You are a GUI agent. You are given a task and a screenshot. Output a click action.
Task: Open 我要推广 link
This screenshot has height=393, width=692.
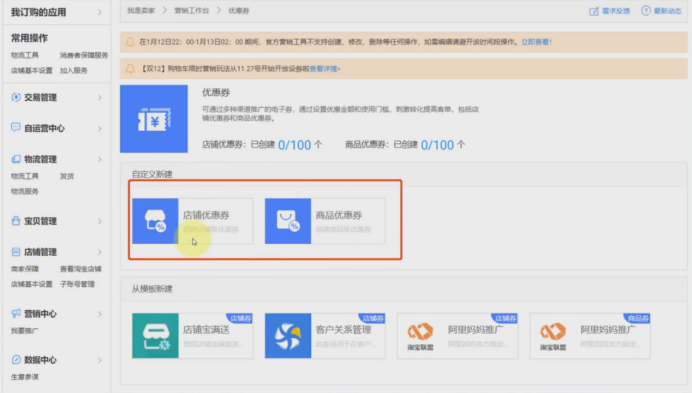tap(25, 331)
